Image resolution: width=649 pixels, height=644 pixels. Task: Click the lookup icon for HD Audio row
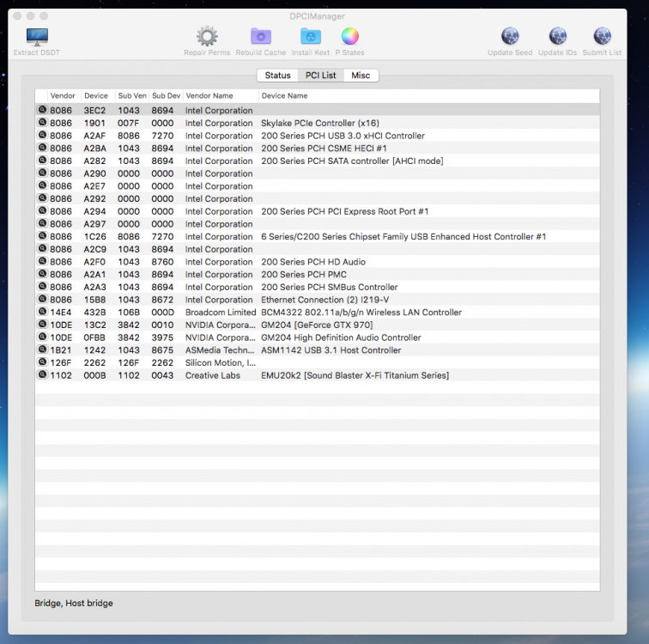[x=42, y=261]
